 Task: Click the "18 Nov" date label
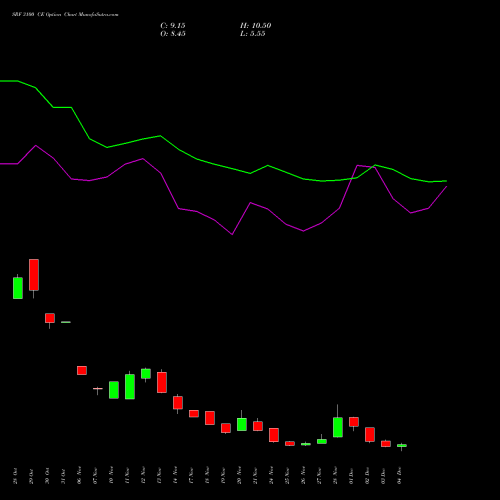tap(207, 476)
